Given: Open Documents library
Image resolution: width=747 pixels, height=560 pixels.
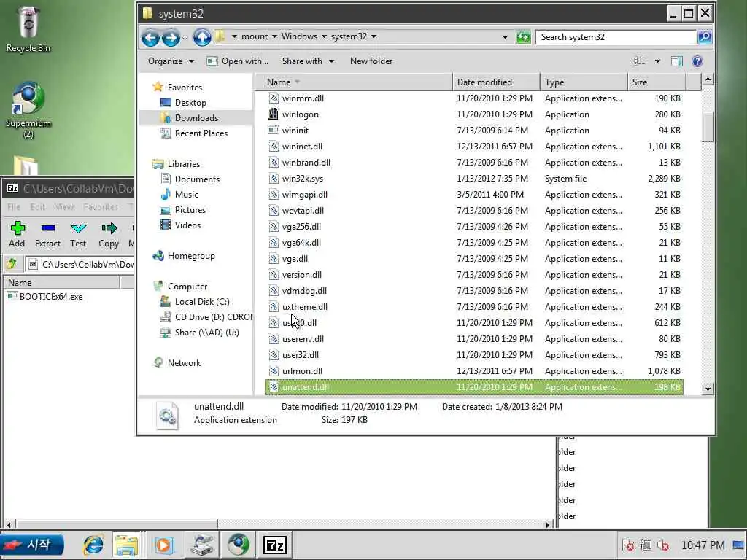Looking at the screenshot, I should pyautogui.click(x=197, y=179).
